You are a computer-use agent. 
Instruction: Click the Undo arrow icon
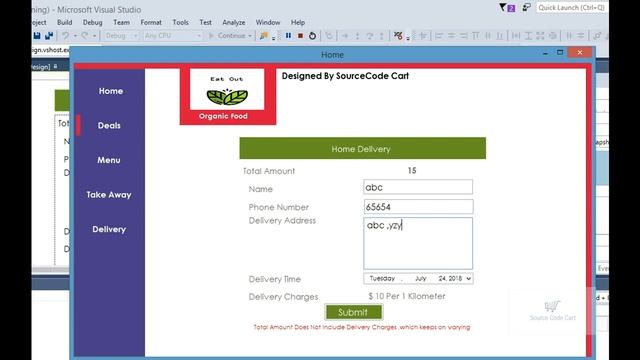tap(65, 36)
